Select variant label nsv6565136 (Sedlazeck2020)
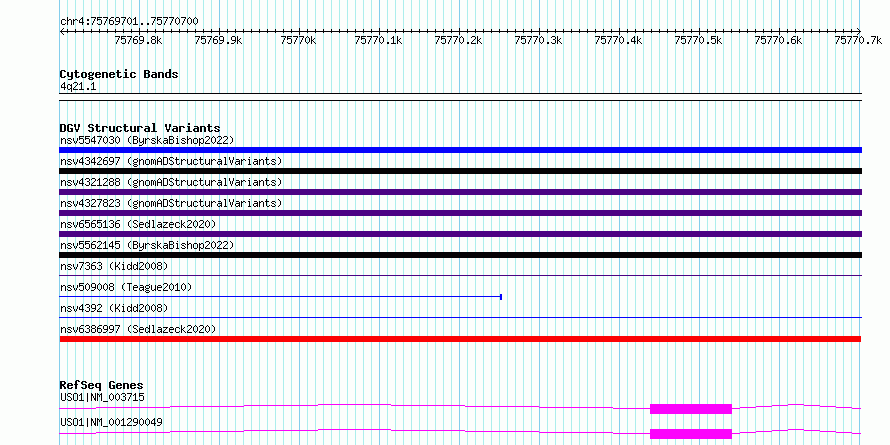Viewport: 890px width, 445px height. 138,224
